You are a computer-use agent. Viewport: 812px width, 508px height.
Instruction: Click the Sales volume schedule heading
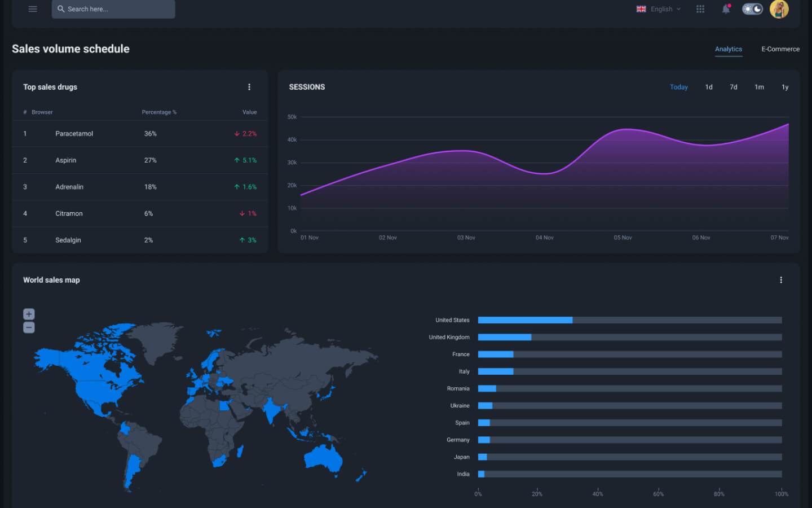pos(70,49)
